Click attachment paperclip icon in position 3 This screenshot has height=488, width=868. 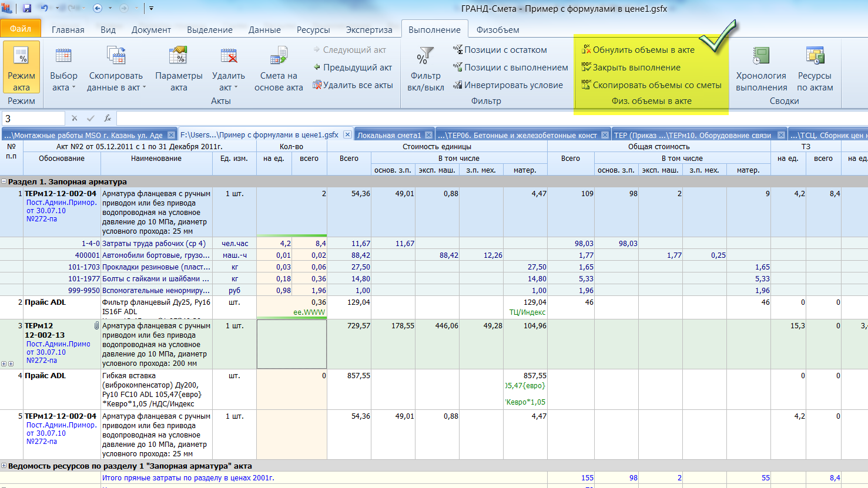coord(96,325)
